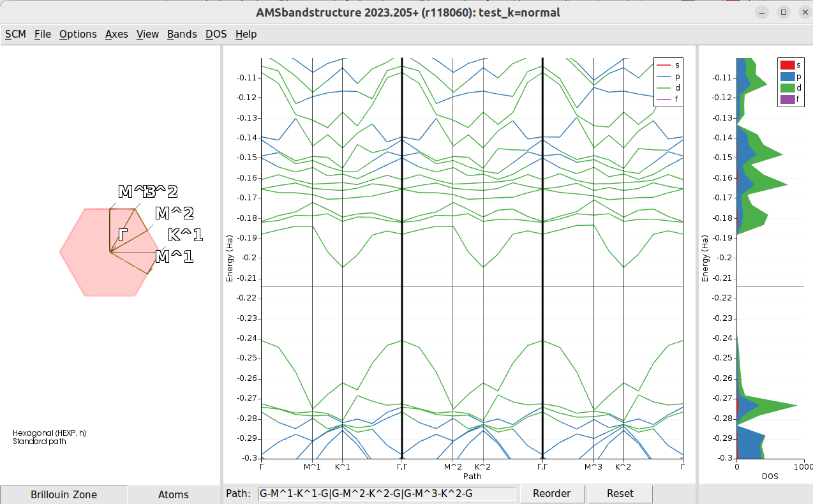Image resolution: width=813 pixels, height=504 pixels.
Task: Click band plot Energy (Ha) axis label
Action: click(230, 258)
